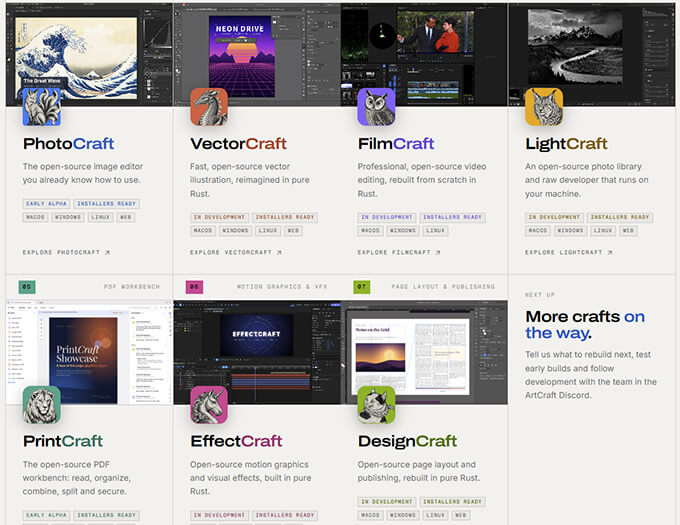
Task: Click the 05 number badge above PrintCraft
Action: coord(27,287)
